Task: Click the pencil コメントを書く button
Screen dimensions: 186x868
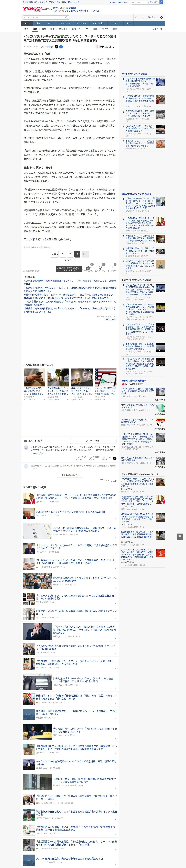Action: point(93,441)
